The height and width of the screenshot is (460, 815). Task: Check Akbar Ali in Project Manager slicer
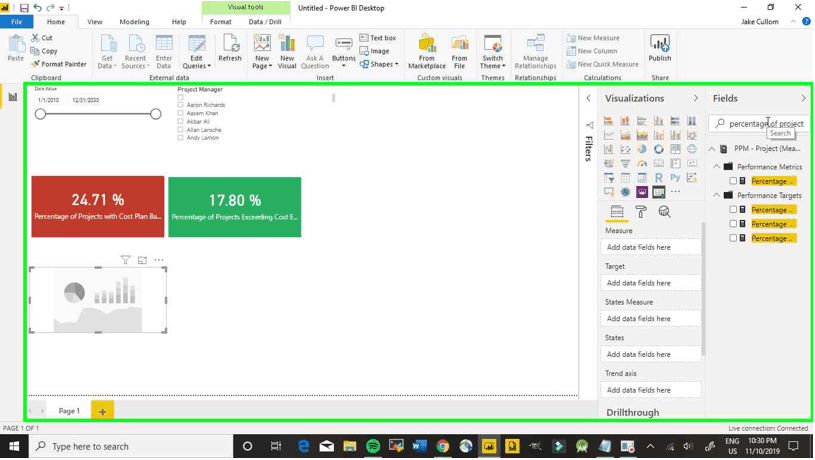pyautogui.click(x=180, y=122)
